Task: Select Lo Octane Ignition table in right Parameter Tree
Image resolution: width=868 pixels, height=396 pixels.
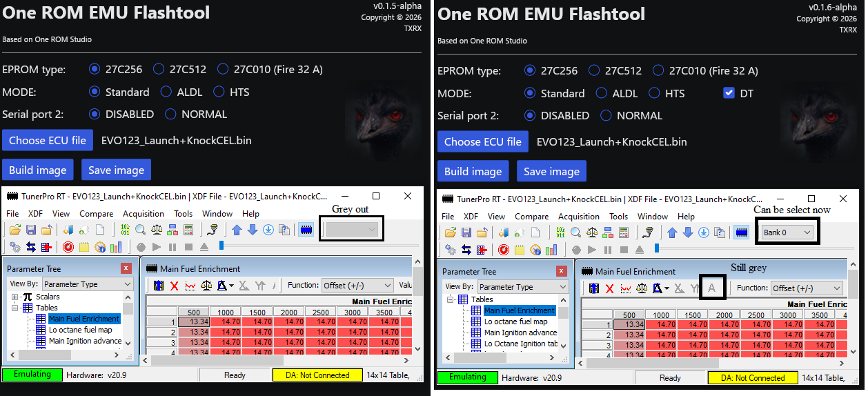Action: (x=520, y=344)
